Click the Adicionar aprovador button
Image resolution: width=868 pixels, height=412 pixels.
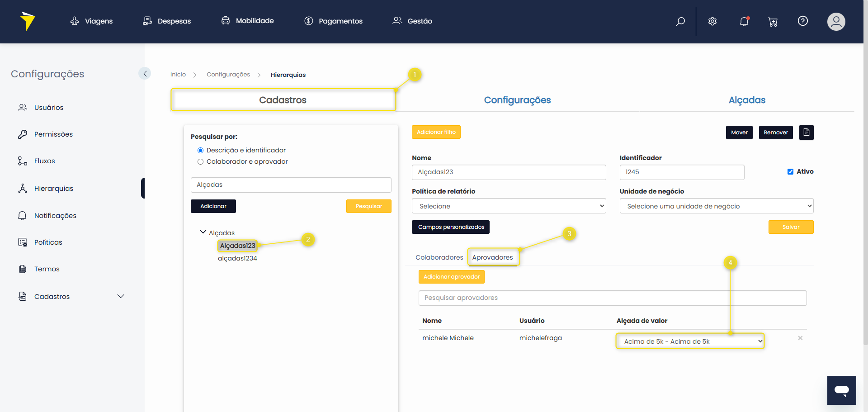(x=451, y=277)
